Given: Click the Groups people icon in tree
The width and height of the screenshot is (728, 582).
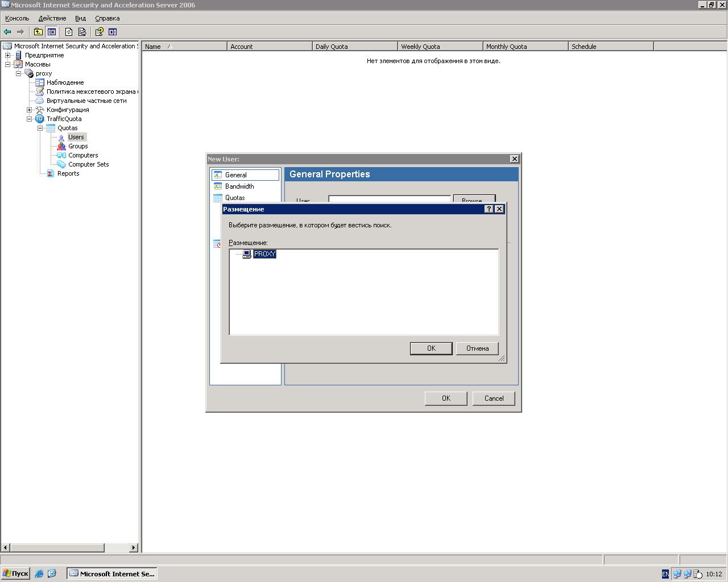Looking at the screenshot, I should [x=61, y=146].
